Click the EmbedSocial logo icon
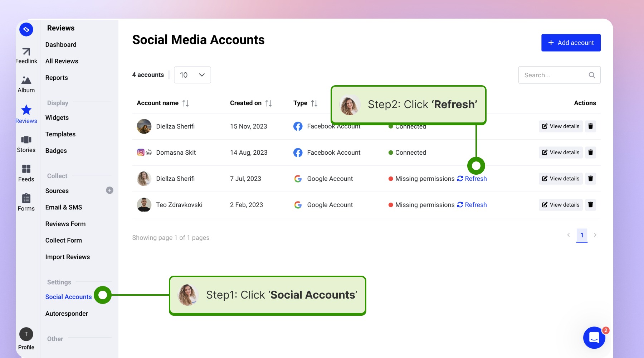644x358 pixels. click(26, 29)
